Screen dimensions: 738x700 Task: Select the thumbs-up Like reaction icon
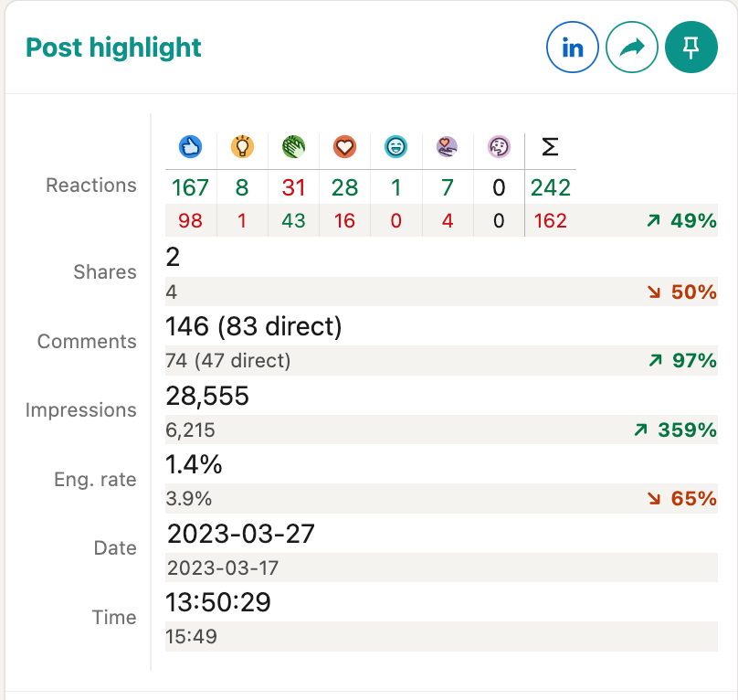[189, 146]
